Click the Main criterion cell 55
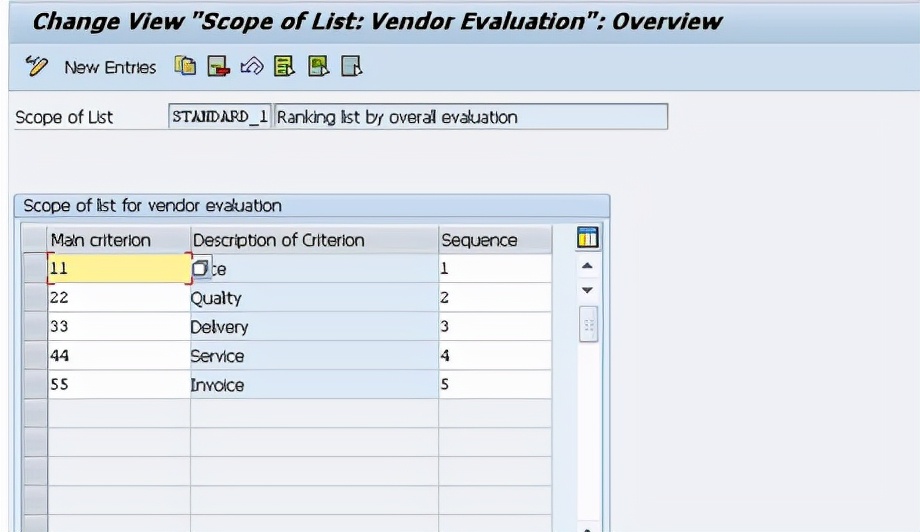The image size is (920, 532). tap(119, 384)
